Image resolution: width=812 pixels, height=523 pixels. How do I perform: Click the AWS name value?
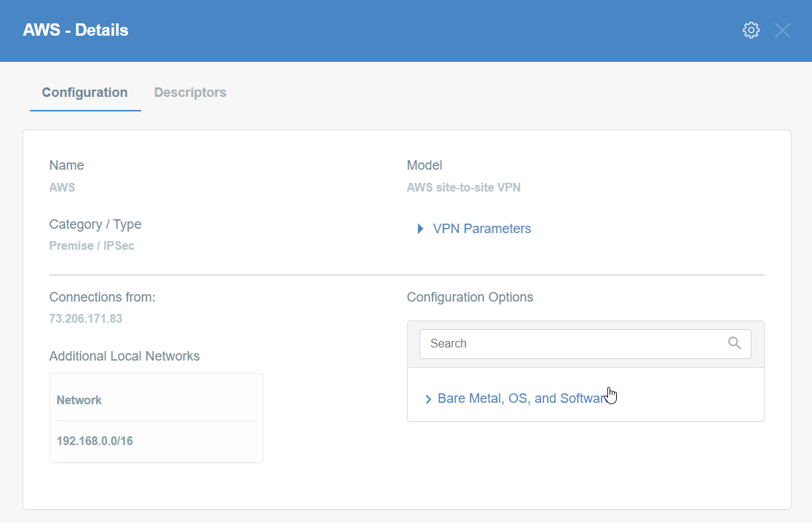click(x=62, y=187)
